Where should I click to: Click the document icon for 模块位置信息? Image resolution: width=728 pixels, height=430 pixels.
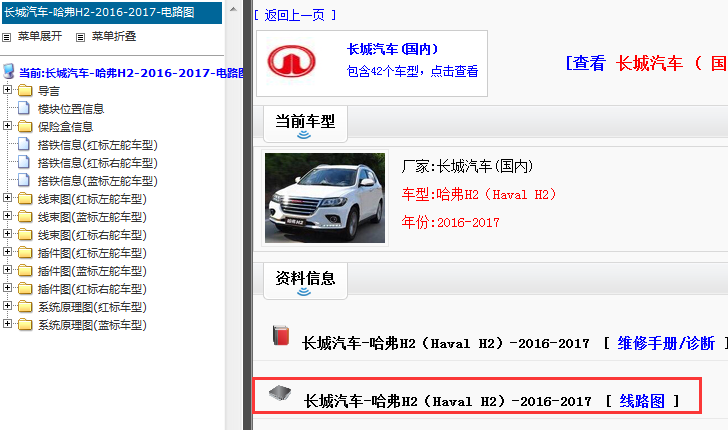24,108
